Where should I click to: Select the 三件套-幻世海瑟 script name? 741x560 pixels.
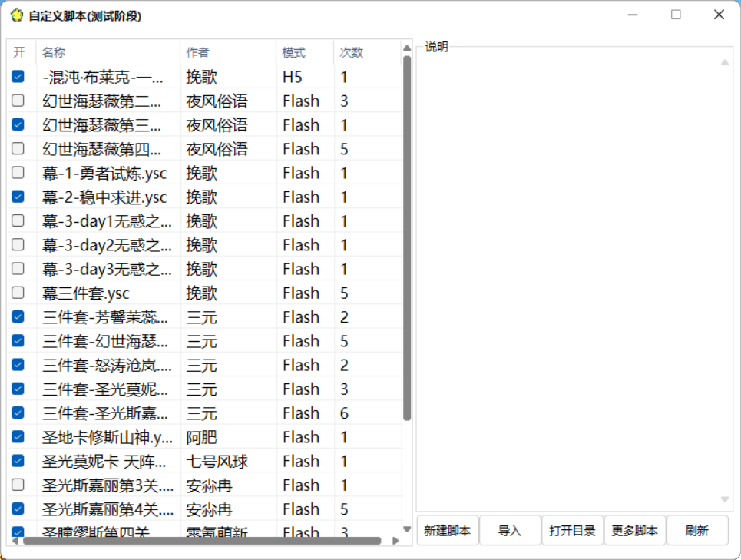pyautogui.click(x=105, y=341)
